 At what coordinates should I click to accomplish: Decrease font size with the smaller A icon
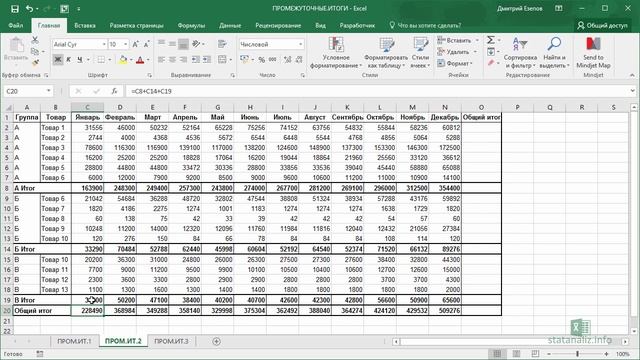pyautogui.click(x=147, y=44)
